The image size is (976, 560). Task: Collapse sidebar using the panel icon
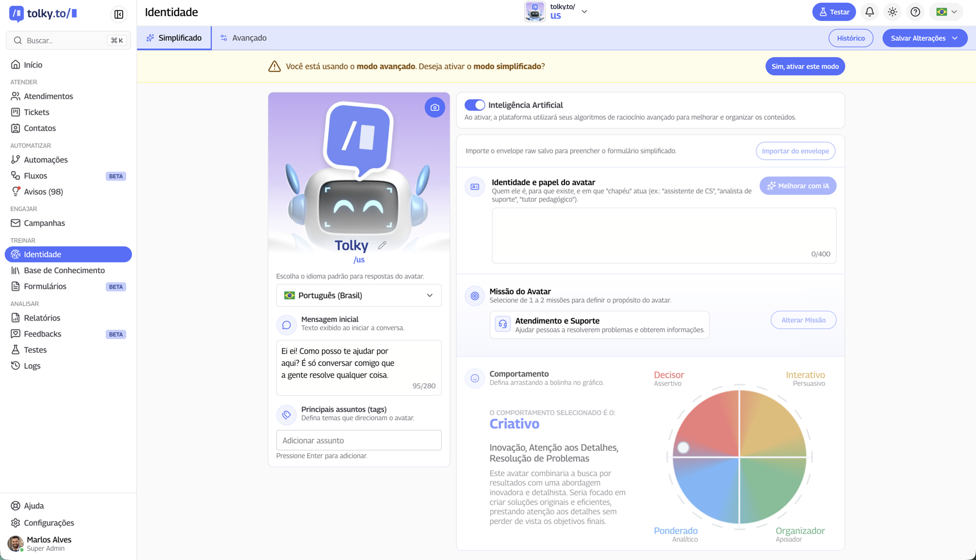click(119, 14)
